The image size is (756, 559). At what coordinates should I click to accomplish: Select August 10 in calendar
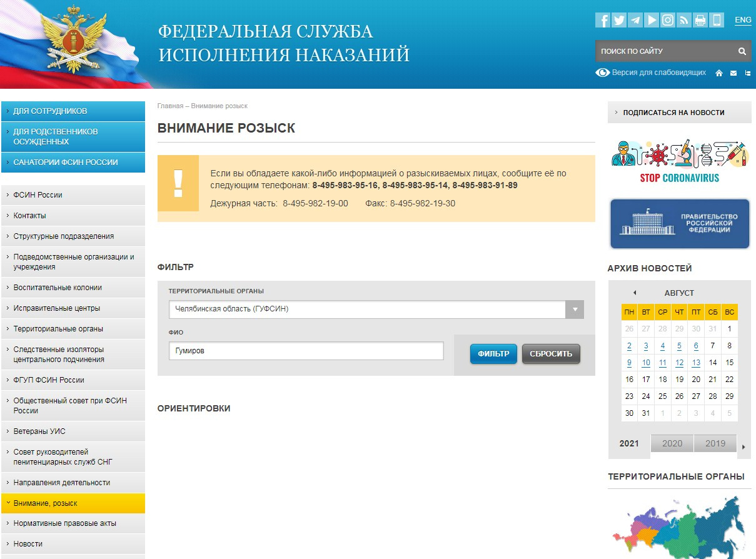(646, 363)
